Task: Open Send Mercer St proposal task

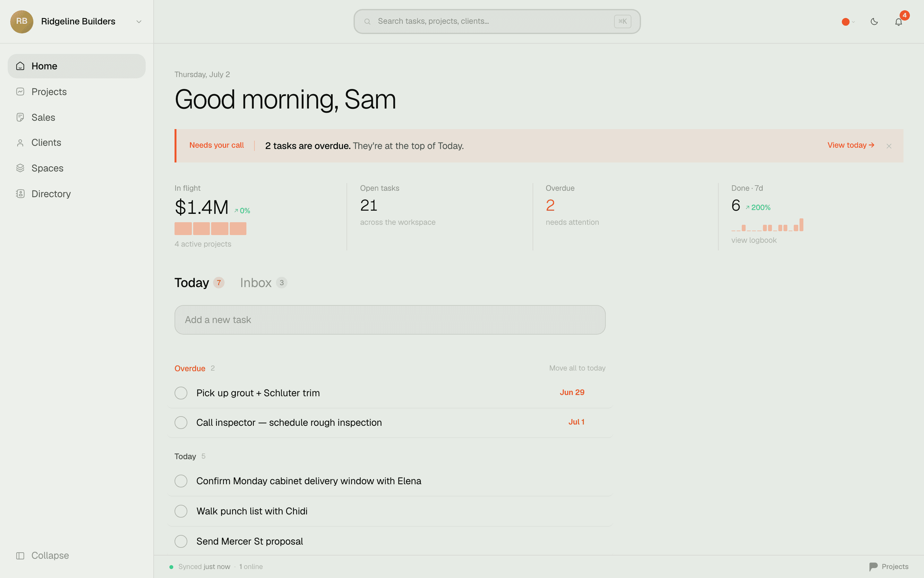Action: [x=250, y=541]
